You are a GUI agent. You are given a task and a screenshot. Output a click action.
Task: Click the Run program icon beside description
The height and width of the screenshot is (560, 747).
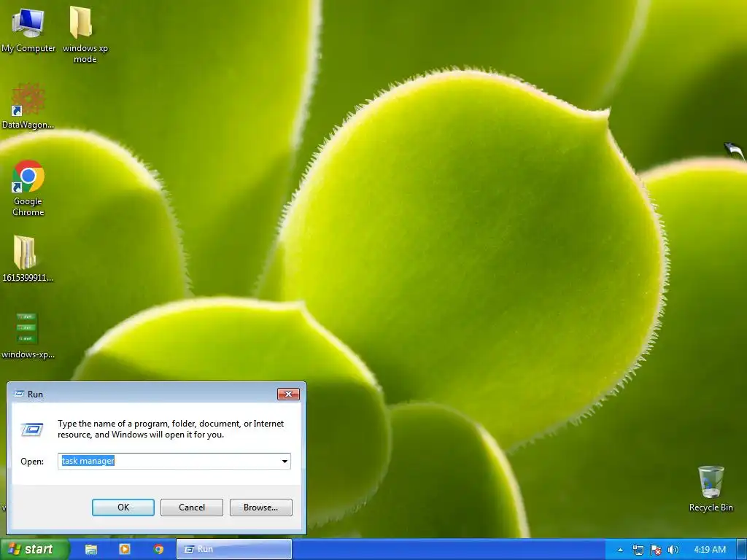32,429
